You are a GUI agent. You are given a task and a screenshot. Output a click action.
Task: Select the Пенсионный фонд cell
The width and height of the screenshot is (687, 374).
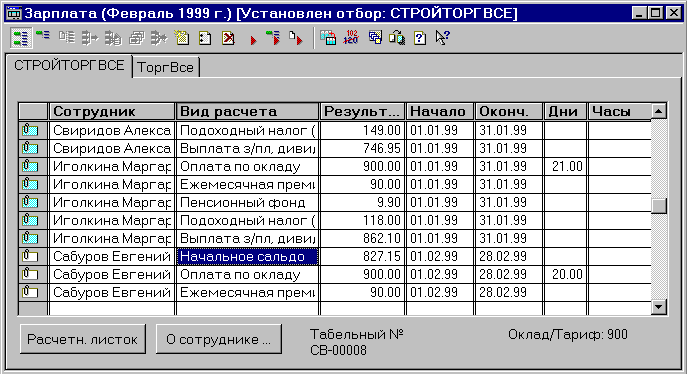pyautogui.click(x=247, y=202)
